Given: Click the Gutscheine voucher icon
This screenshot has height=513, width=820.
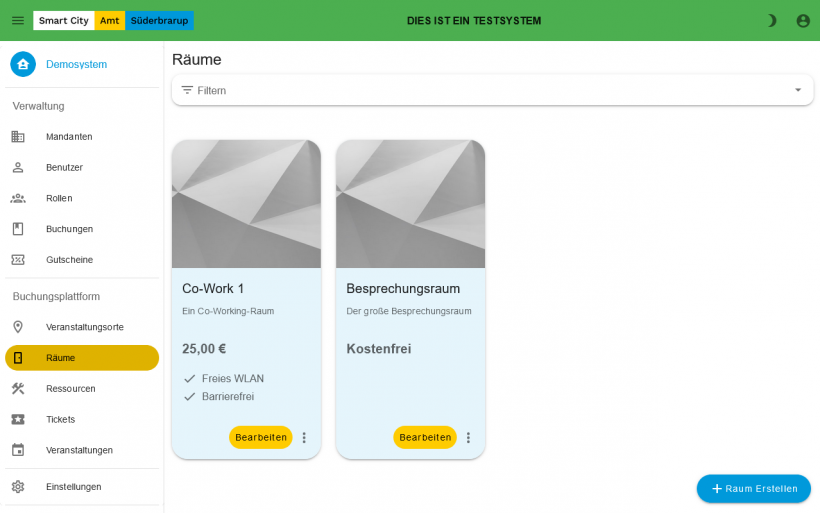Looking at the screenshot, I should pos(18,260).
